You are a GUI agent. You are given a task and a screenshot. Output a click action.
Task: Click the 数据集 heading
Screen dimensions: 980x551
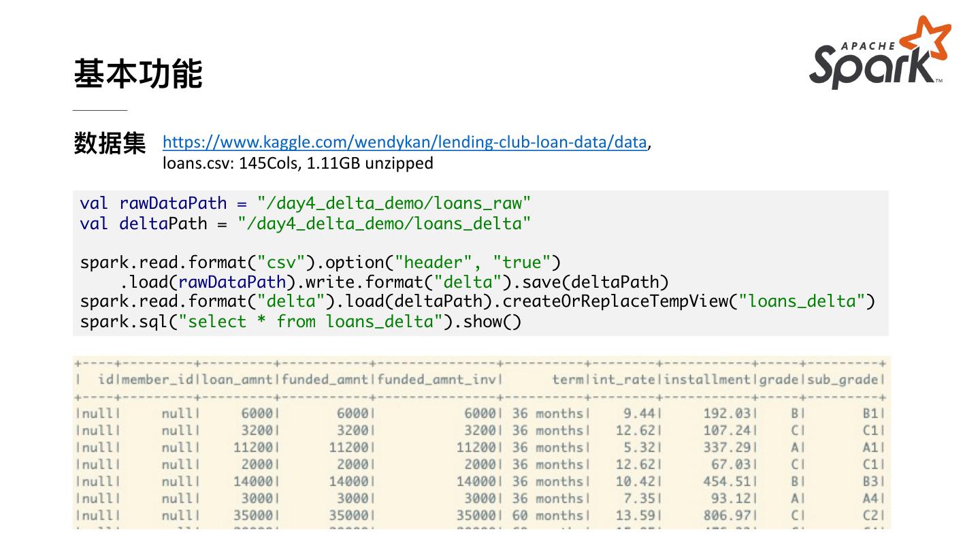click(110, 144)
